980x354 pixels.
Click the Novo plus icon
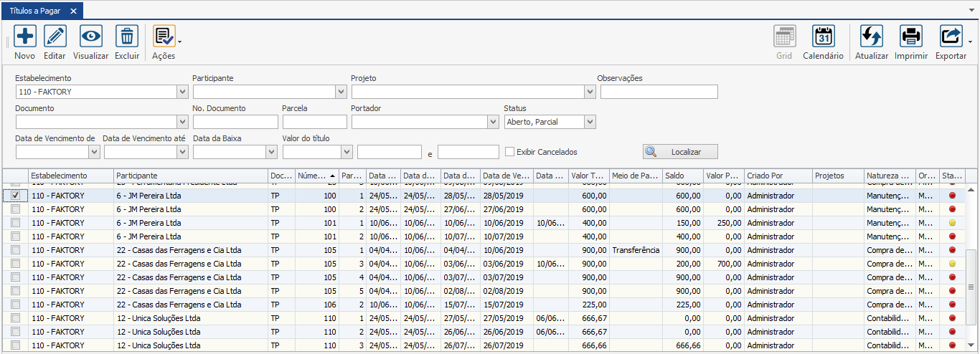pos(25,37)
